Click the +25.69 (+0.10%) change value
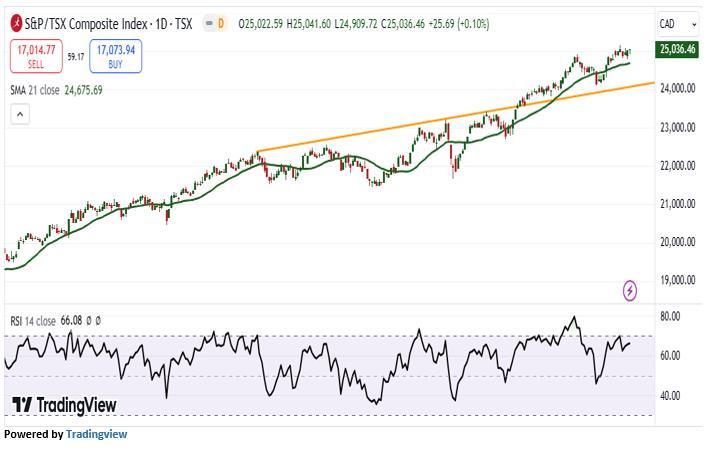The image size is (718, 462). [459, 24]
